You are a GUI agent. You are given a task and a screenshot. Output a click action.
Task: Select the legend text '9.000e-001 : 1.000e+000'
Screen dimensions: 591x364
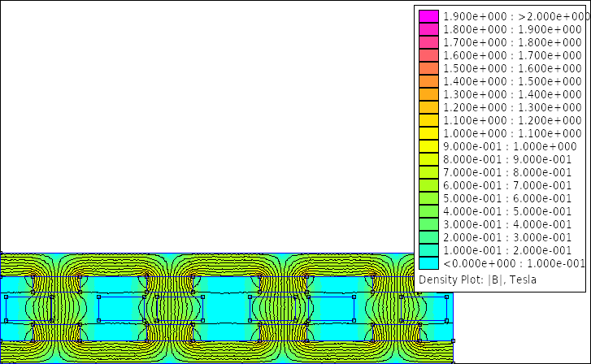(x=510, y=146)
